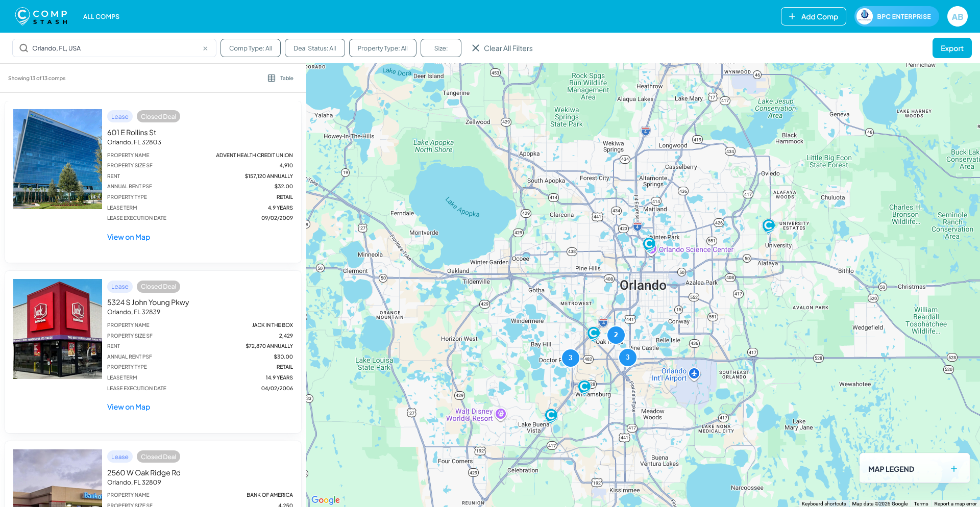Open the Size filter dropdown
Screen dimensions: 980x507
click(440, 48)
